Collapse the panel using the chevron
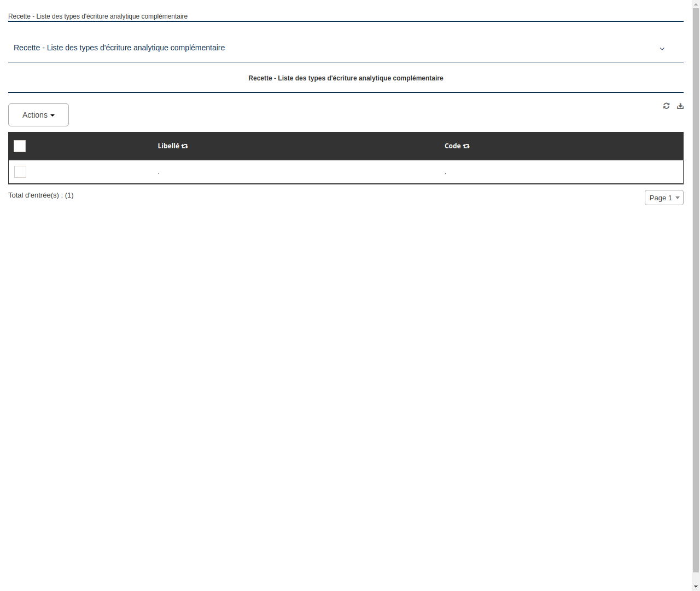 point(662,48)
